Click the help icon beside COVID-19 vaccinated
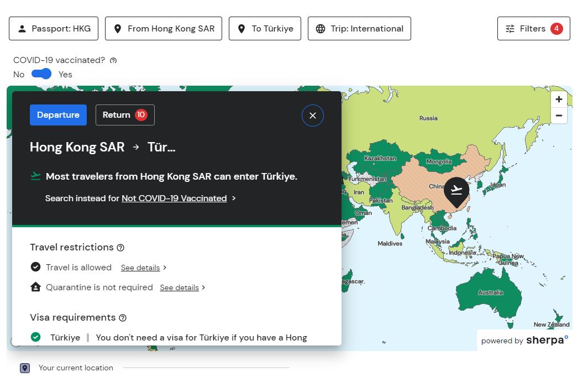The height and width of the screenshot is (377, 588). [113, 60]
